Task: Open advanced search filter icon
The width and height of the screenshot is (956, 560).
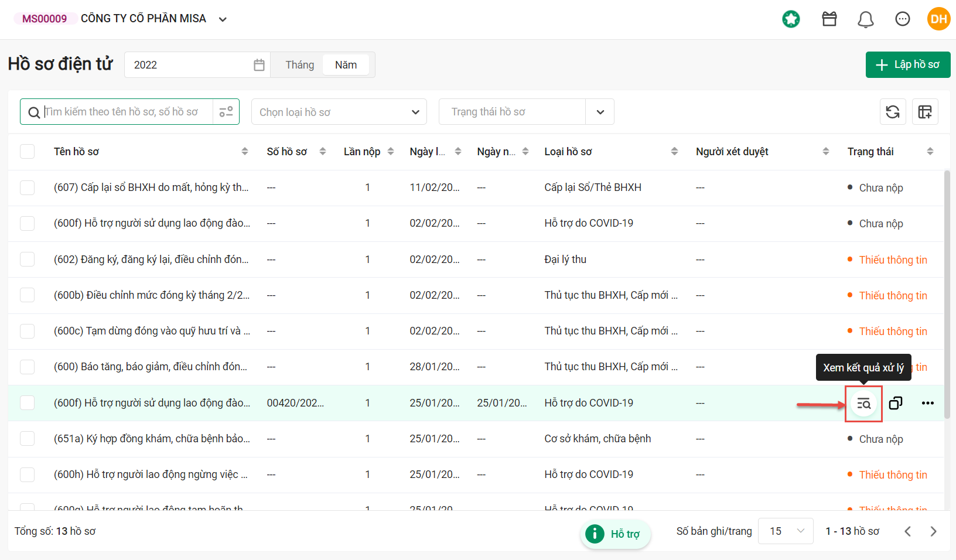Action: point(226,111)
